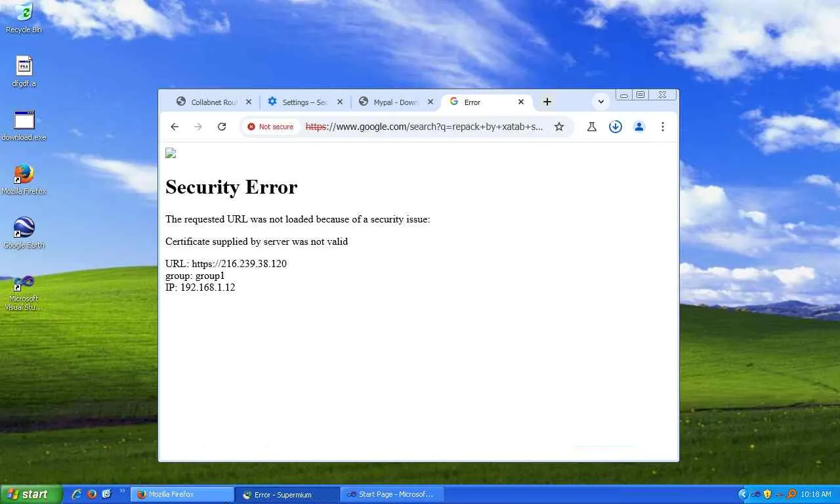The height and width of the screenshot is (504, 840).
Task: Show hidden system tray icons
Action: 743,494
